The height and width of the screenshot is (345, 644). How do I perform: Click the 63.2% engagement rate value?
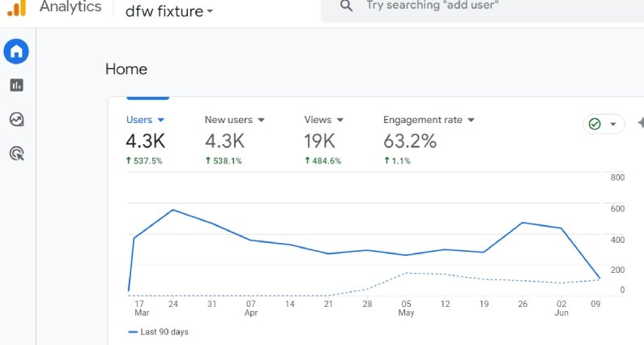click(410, 141)
